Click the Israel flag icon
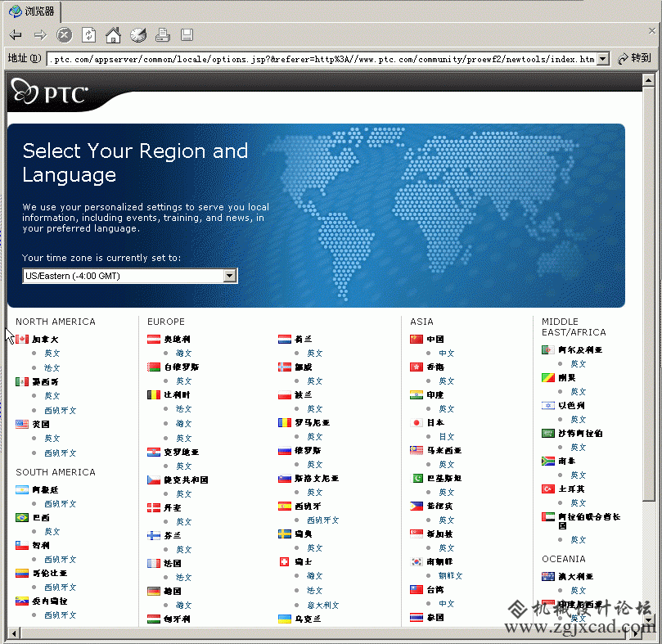The height and width of the screenshot is (644, 662). point(548,405)
